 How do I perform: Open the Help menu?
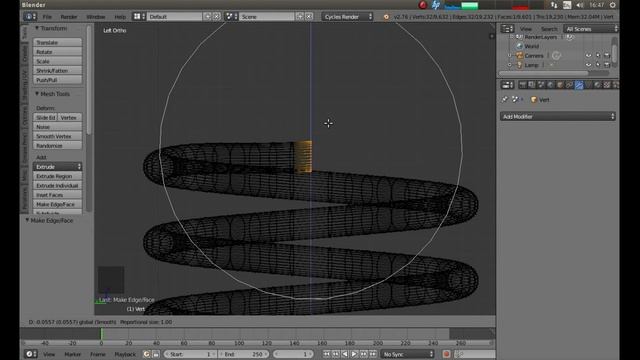pos(120,17)
